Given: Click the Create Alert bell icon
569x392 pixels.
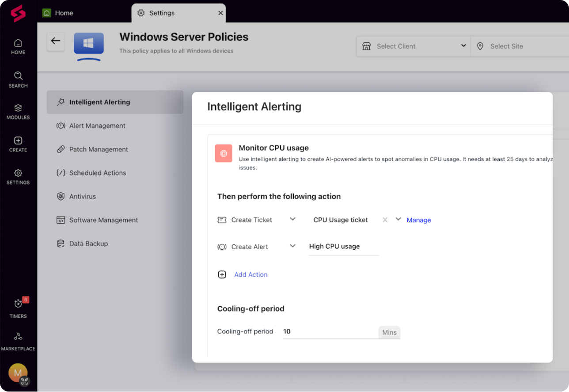Looking at the screenshot, I should [222, 247].
